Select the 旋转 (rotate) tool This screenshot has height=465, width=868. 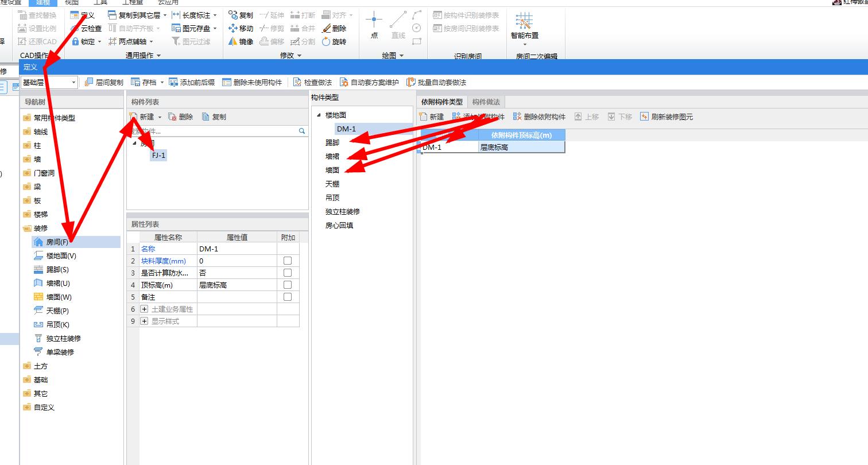[x=334, y=41]
